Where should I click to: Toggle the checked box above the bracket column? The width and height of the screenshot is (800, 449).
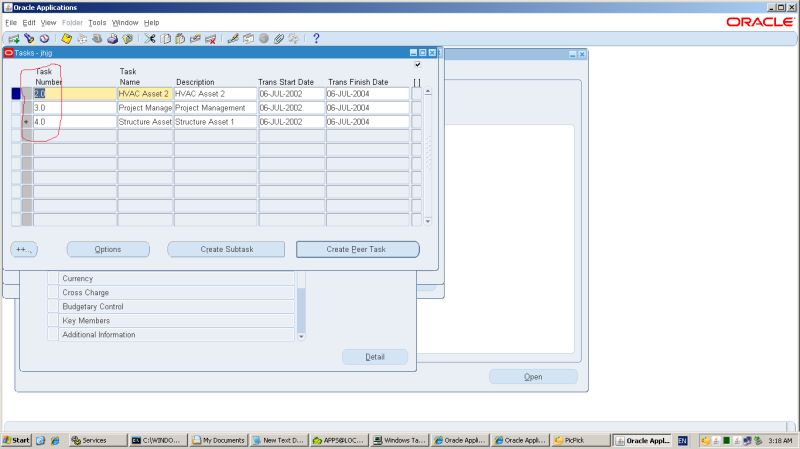pyautogui.click(x=418, y=64)
